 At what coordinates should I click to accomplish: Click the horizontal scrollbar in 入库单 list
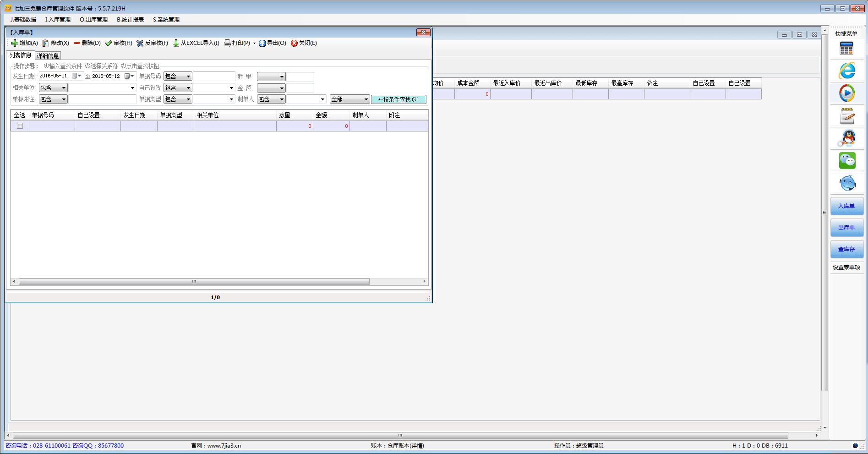194,282
